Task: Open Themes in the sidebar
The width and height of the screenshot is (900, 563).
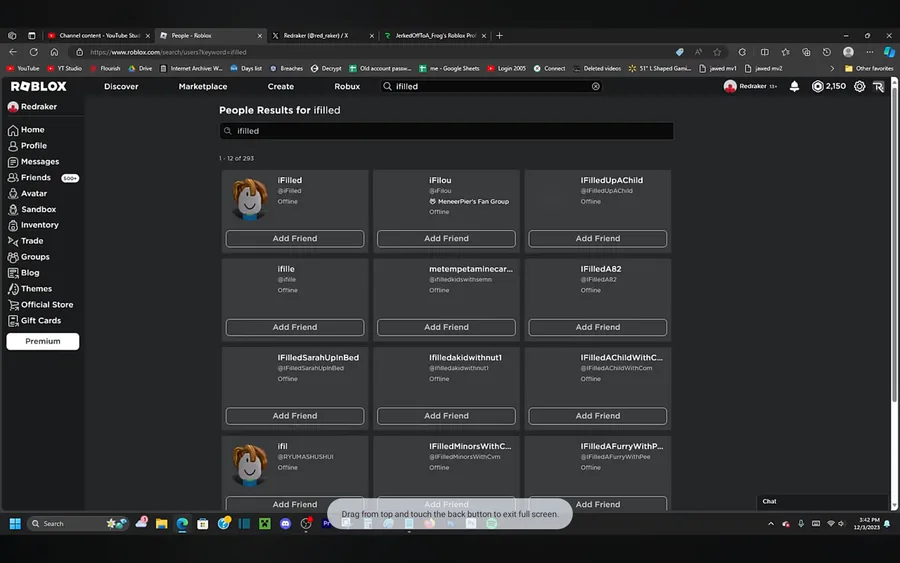Action: point(30,289)
